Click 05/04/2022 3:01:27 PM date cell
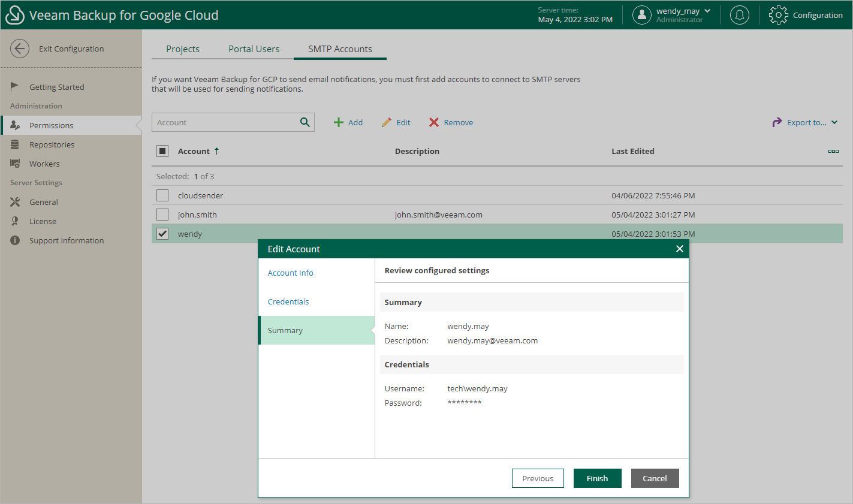Image resolution: width=853 pixels, height=504 pixels. (x=653, y=215)
